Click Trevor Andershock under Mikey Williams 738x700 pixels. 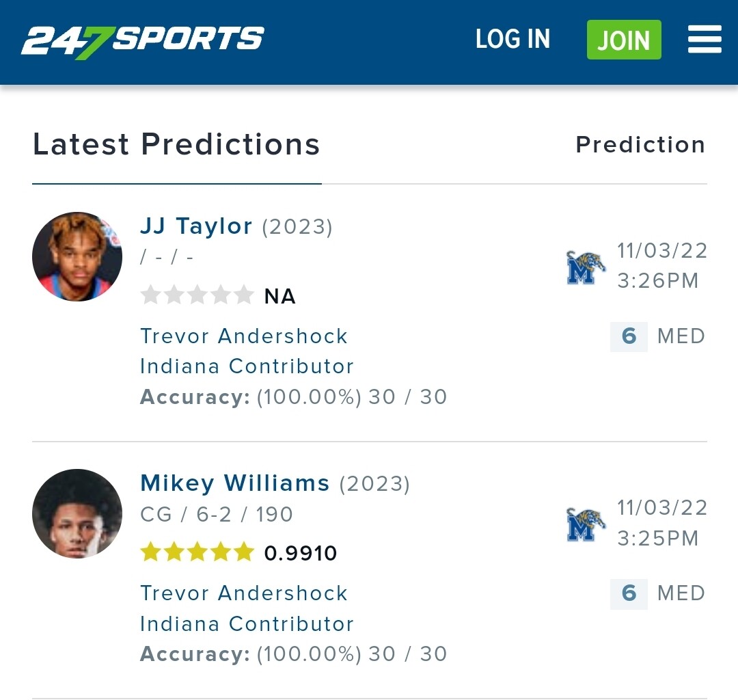tap(244, 593)
